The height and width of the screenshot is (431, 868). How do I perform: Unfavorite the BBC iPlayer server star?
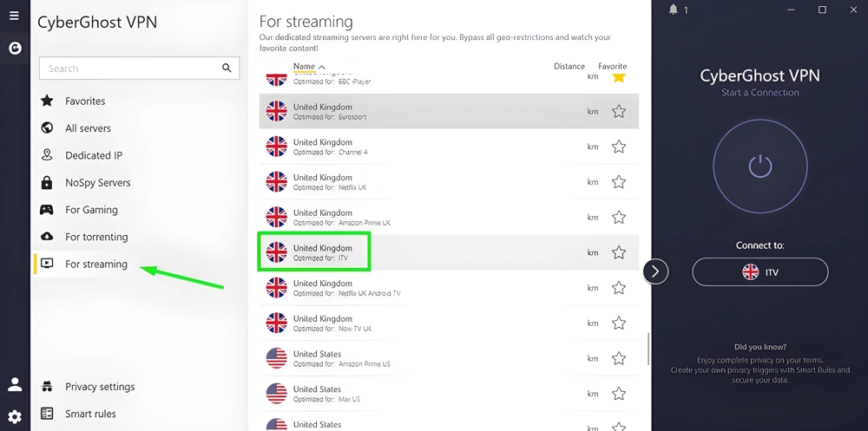619,76
